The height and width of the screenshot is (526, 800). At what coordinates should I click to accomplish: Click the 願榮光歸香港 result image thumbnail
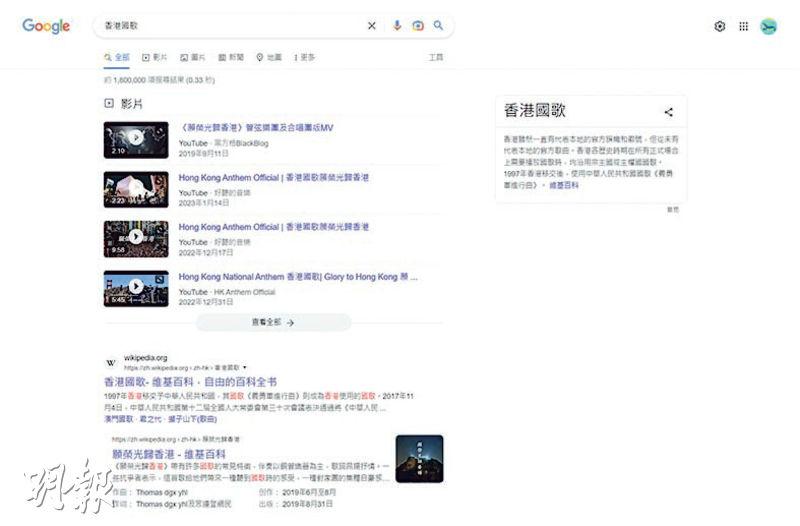419,459
